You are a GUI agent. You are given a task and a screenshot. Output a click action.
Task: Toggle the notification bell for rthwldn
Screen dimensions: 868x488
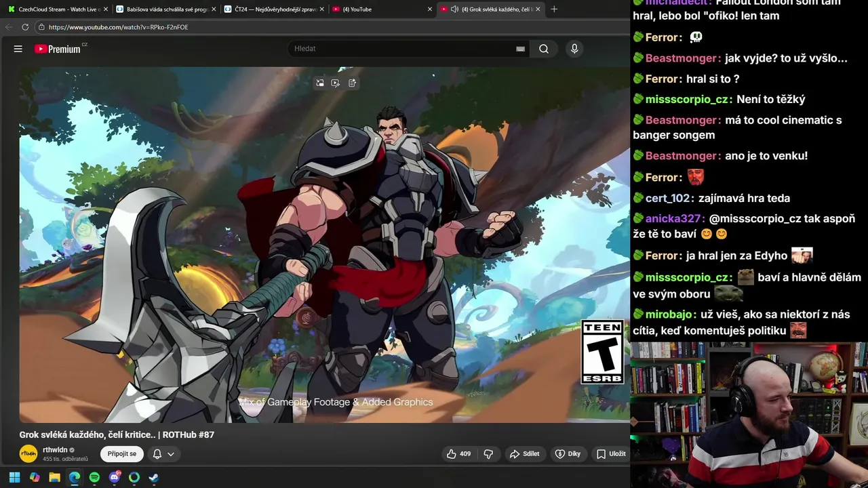click(157, 454)
